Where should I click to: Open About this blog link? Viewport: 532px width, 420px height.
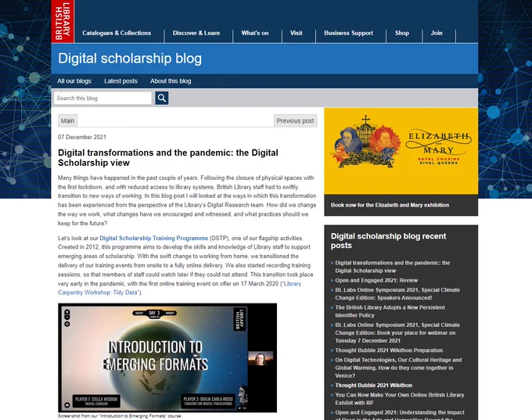click(171, 81)
